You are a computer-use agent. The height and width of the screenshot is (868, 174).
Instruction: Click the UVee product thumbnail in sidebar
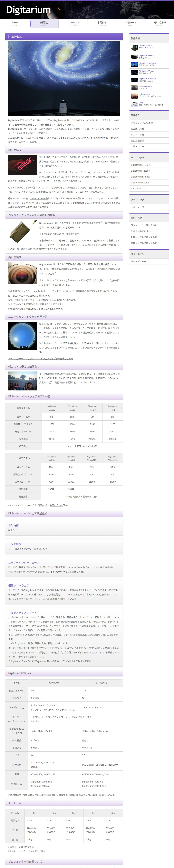click(x=134, y=104)
